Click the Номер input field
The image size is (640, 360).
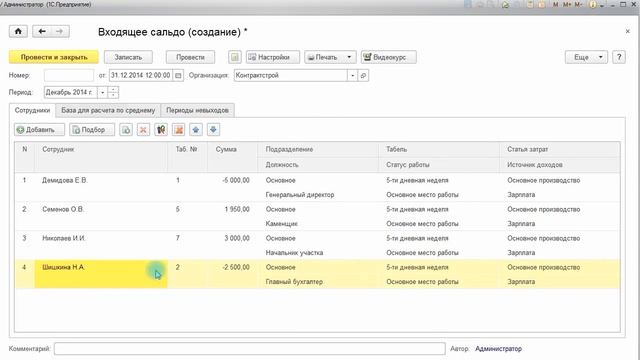click(69, 76)
